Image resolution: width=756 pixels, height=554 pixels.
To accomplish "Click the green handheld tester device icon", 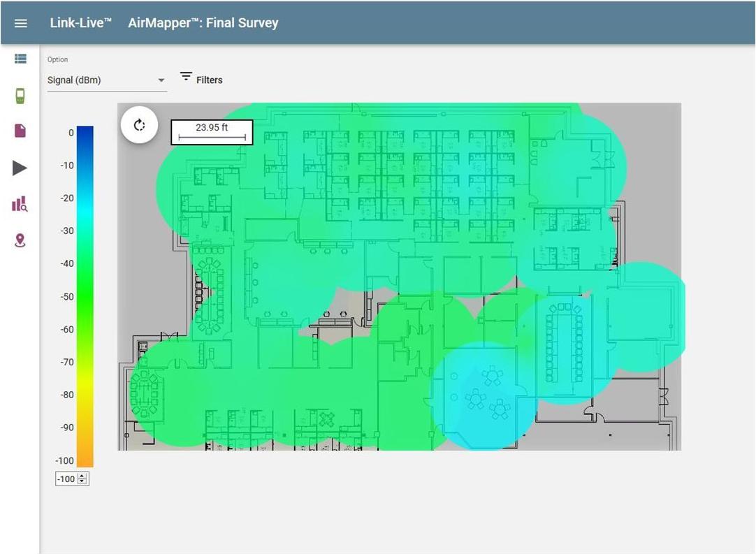I will point(20,96).
